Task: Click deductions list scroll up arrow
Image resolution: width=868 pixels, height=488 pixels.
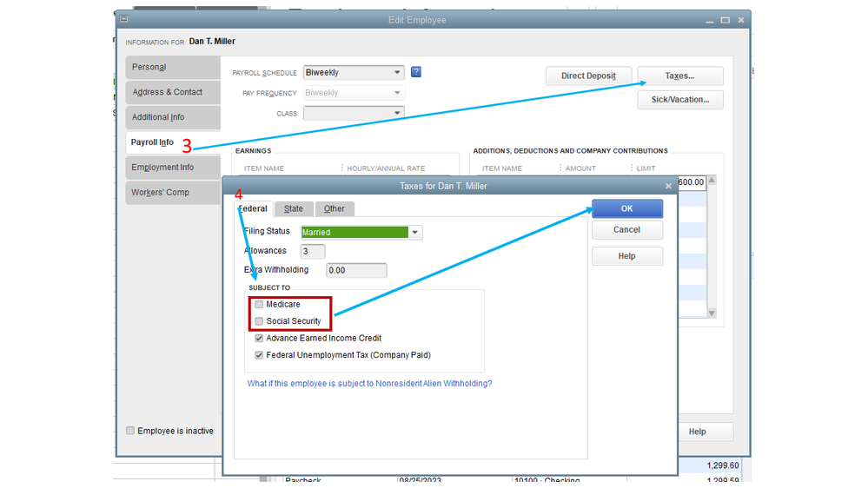Action: 712,181
